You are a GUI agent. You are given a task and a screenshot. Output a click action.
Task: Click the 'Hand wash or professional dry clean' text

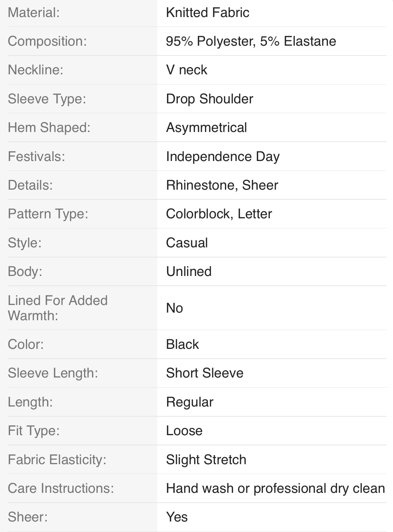click(x=275, y=488)
